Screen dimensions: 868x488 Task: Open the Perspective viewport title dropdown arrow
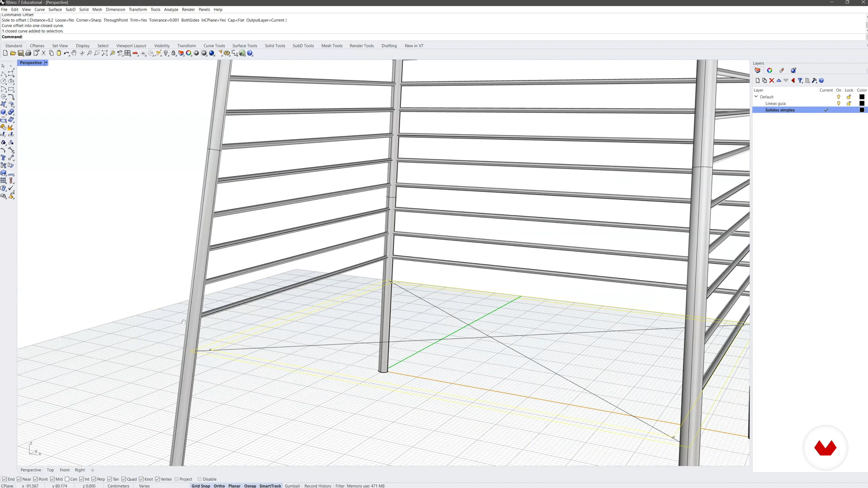[x=46, y=63]
